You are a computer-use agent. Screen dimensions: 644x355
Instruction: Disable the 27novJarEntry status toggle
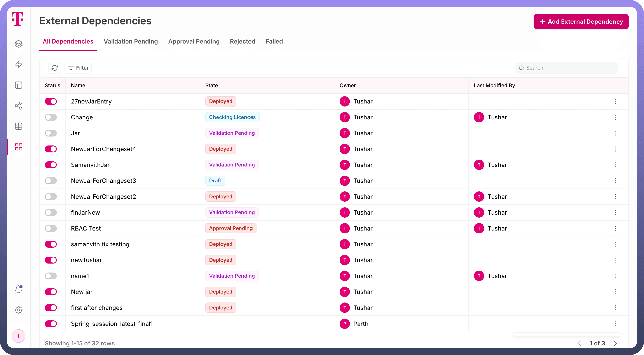51,101
